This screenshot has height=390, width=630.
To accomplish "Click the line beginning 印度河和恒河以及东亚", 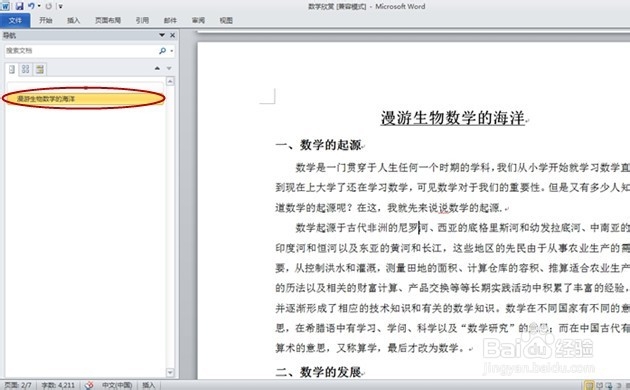I will (452, 248).
